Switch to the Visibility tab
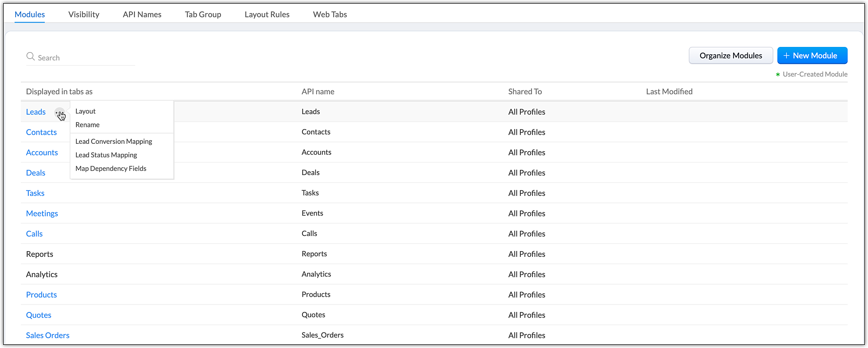Screen dimensions: 868x348 (x=84, y=14)
